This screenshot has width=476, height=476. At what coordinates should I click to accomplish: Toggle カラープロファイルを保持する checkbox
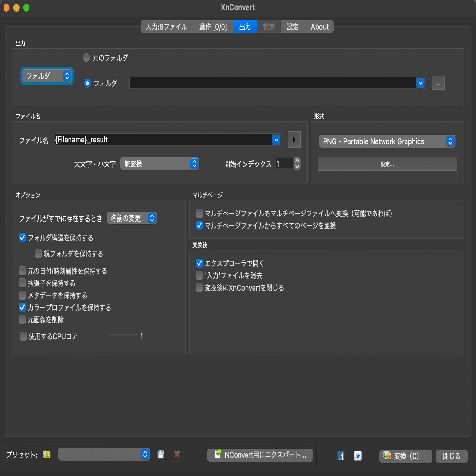coord(22,307)
